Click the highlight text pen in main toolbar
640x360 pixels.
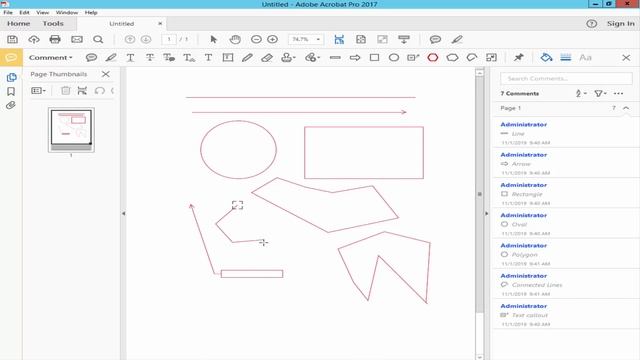(457, 39)
